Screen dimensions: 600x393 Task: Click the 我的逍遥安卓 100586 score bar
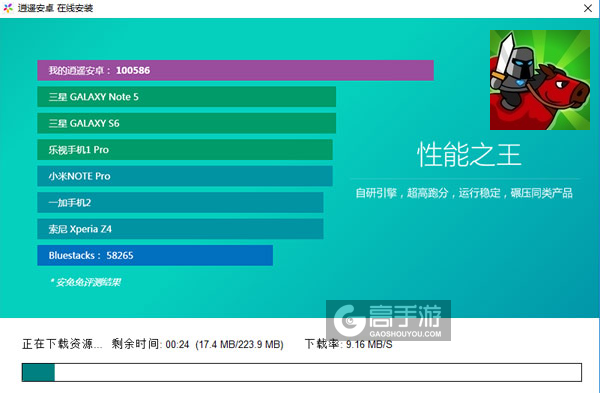coord(235,70)
